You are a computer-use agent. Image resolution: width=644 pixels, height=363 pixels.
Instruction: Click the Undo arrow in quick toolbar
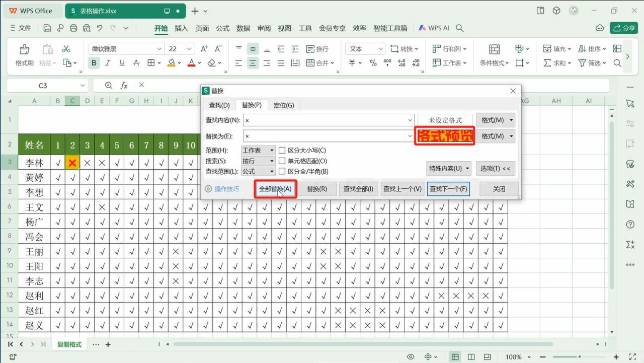click(x=100, y=28)
